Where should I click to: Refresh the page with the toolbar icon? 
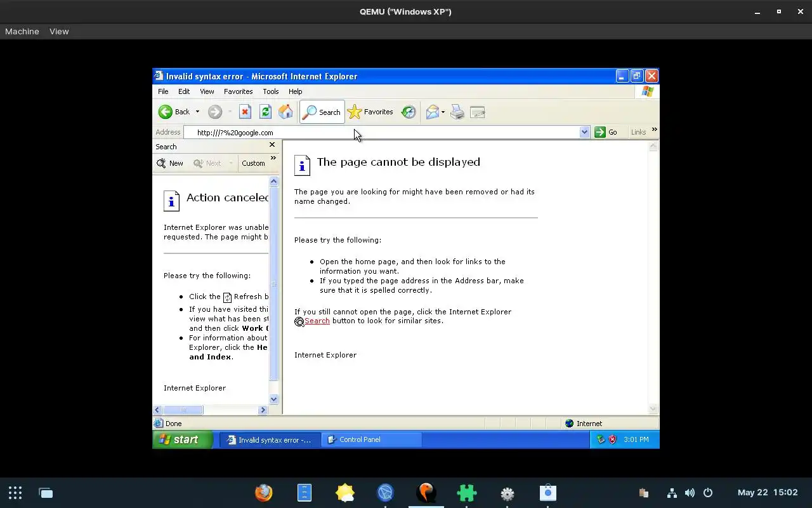265,112
